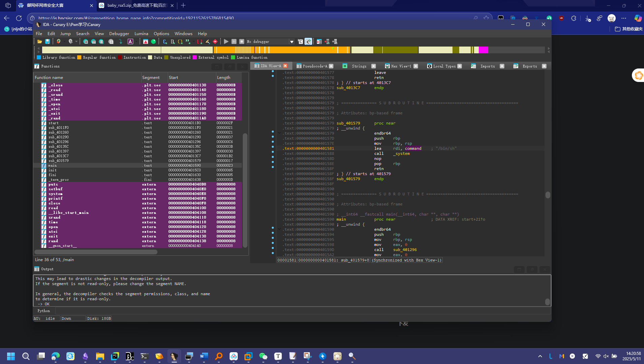Open WeChat from the taskbar
The width and height of the screenshot is (644, 364).
[263, 356]
